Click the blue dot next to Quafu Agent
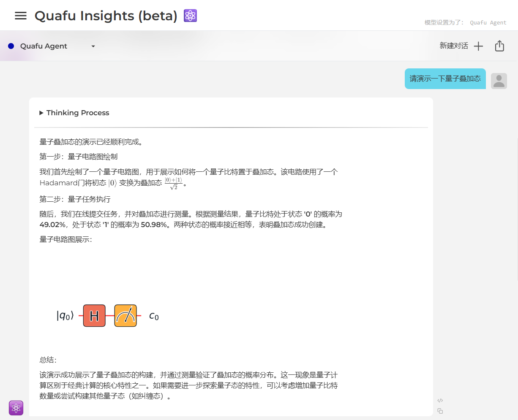The image size is (518, 420). pyautogui.click(x=11, y=46)
